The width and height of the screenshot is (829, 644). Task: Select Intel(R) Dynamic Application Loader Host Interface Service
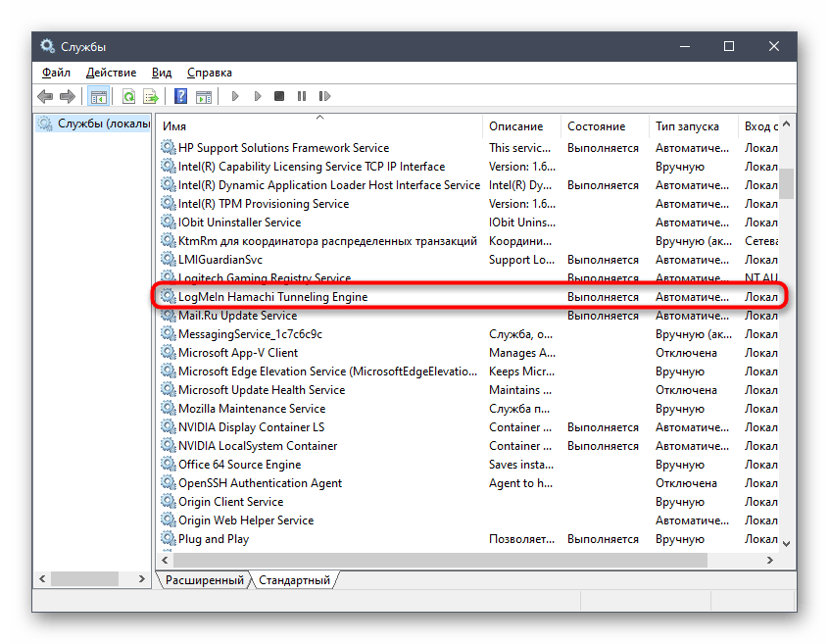[x=468, y=185]
